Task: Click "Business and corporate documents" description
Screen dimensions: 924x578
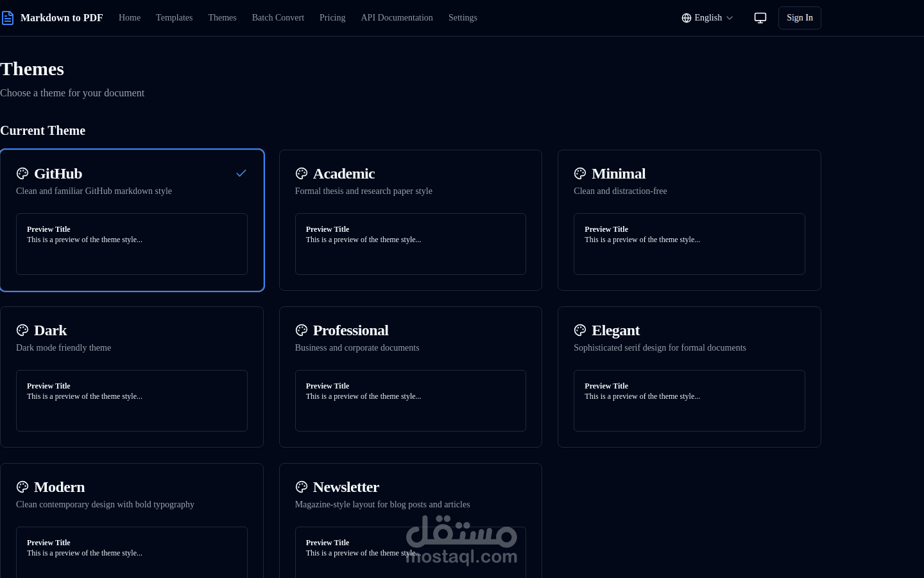Action: 357,348
